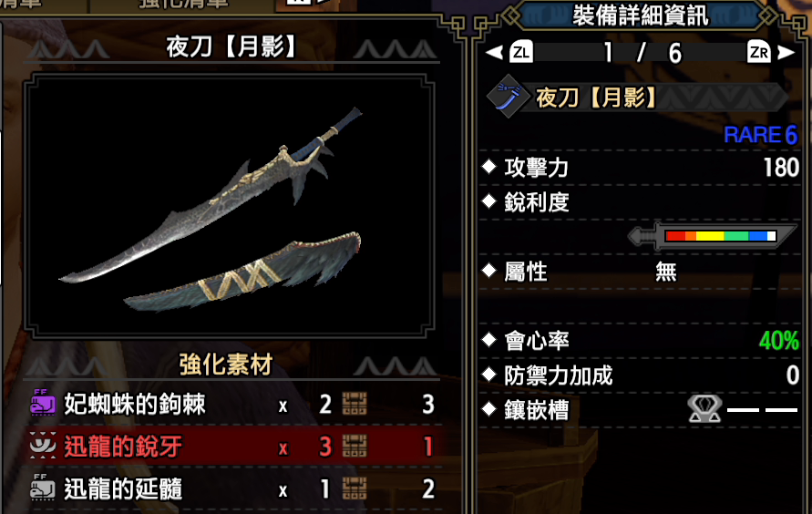Select the 妃蜘蛛的鉤棘 material row

(x=232, y=403)
